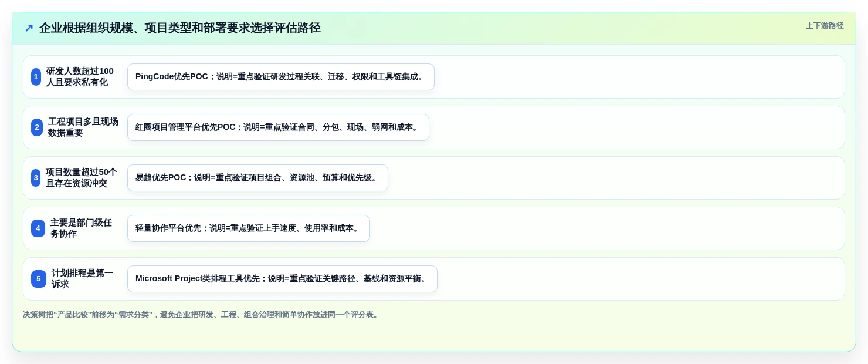This screenshot has height=364, width=868.
Task: Click the number 3 step badge
Action: click(x=36, y=178)
